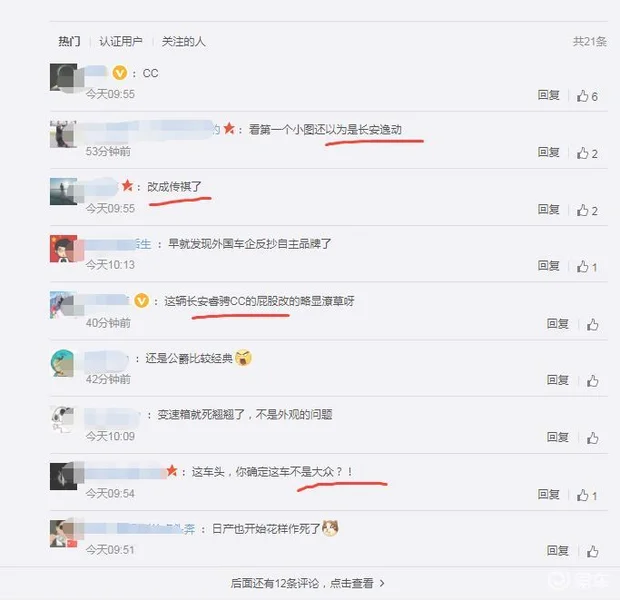The height and width of the screenshot is (600, 620).
Task: Like the 你确定这车不是大众 comment
Action: pos(587,495)
